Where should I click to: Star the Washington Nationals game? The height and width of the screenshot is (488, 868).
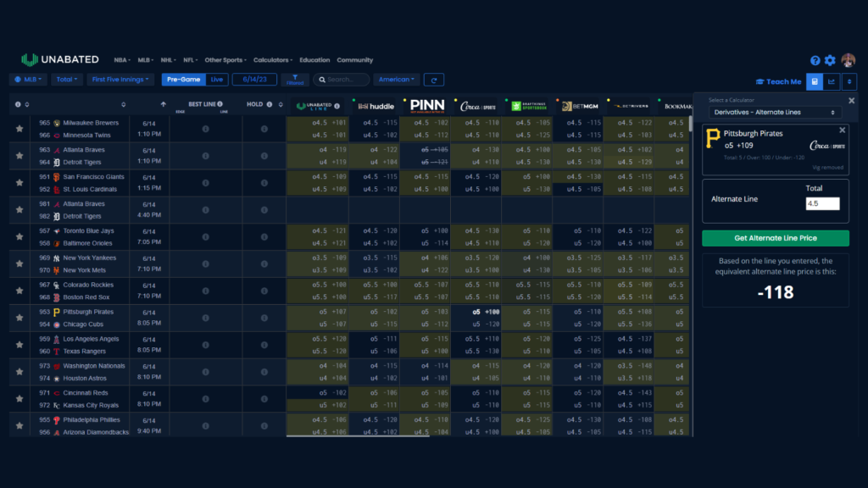[19, 372]
